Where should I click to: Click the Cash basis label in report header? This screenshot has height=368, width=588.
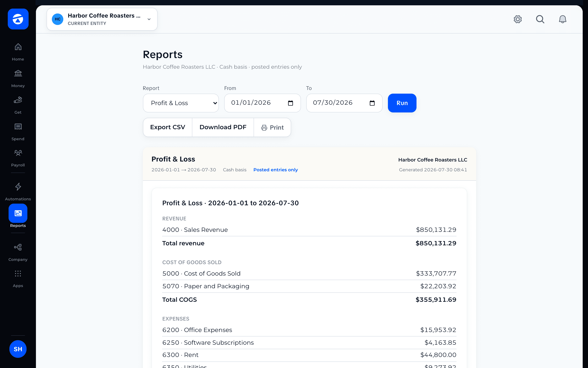[x=235, y=170]
